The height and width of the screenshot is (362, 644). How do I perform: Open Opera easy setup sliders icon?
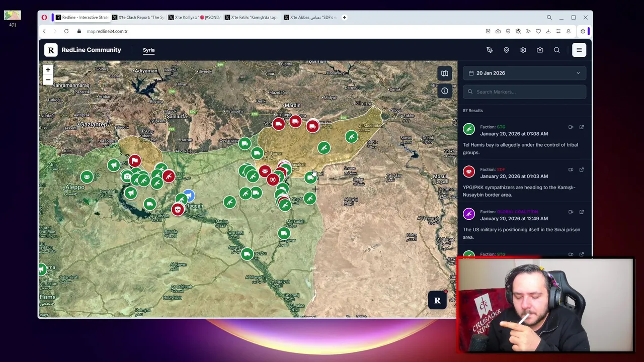tap(558, 31)
